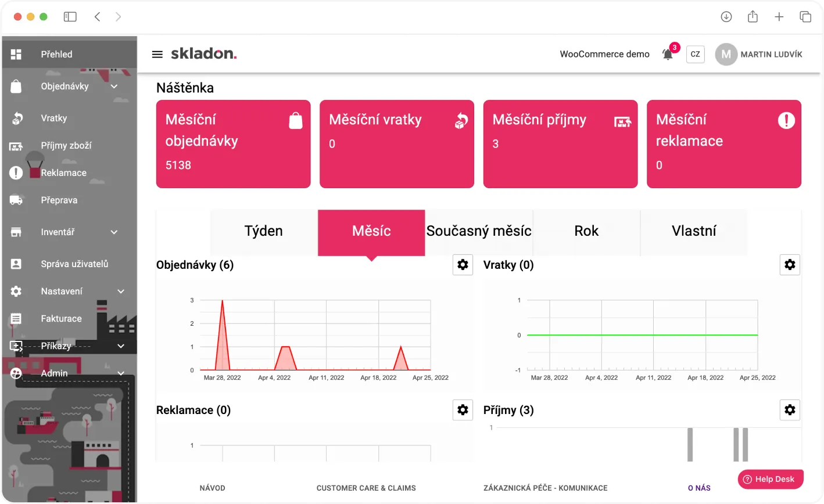Switch to the Rok tab

[586, 231]
